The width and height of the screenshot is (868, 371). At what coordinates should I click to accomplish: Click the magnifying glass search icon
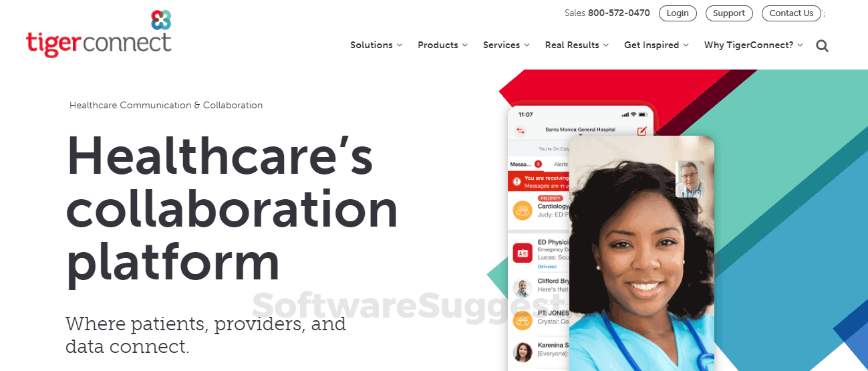822,46
